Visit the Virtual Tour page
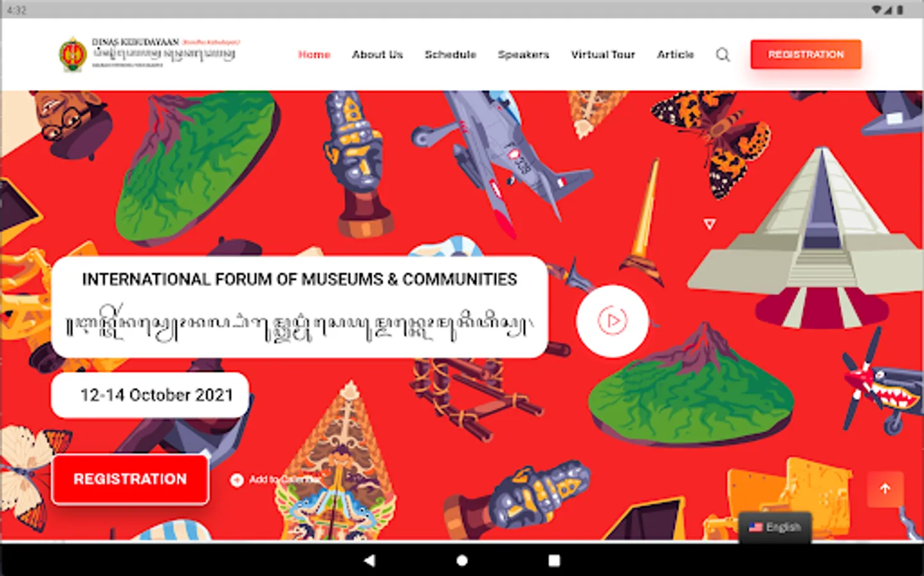Viewport: 924px width, 576px height. [603, 54]
